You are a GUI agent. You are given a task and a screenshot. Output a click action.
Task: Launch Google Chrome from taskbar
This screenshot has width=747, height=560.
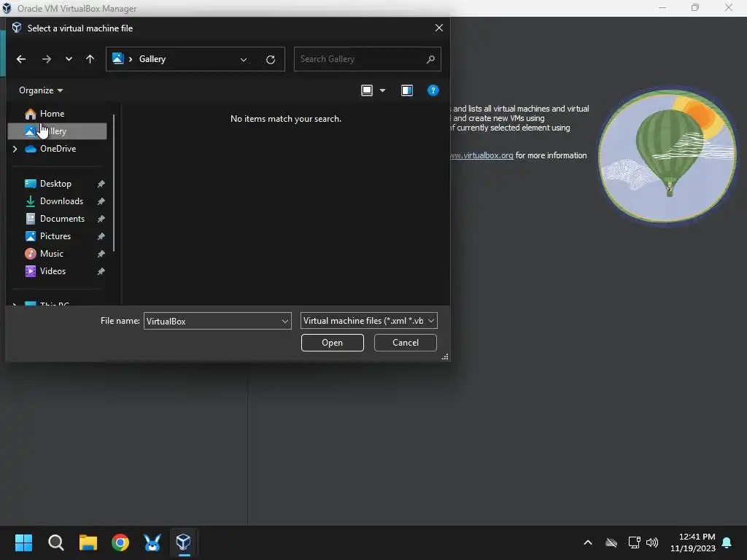pos(120,542)
